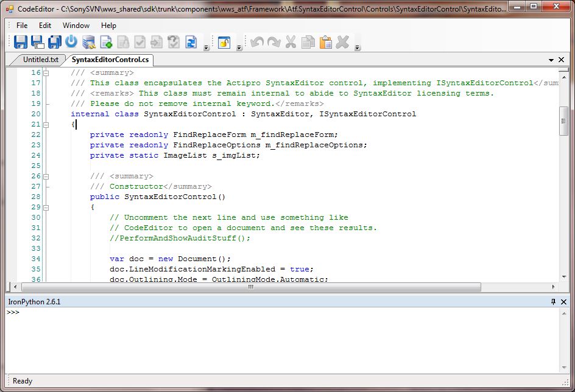The width and height of the screenshot is (575, 392).
Task: Click 'public SyntaxEditorControl()' on line 28
Action: (158, 197)
